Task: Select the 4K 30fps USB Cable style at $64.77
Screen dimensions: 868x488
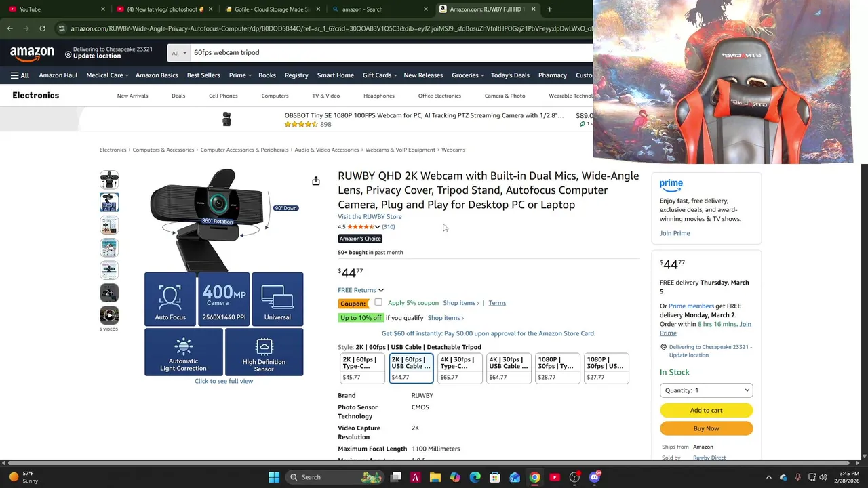Action: click(509, 368)
